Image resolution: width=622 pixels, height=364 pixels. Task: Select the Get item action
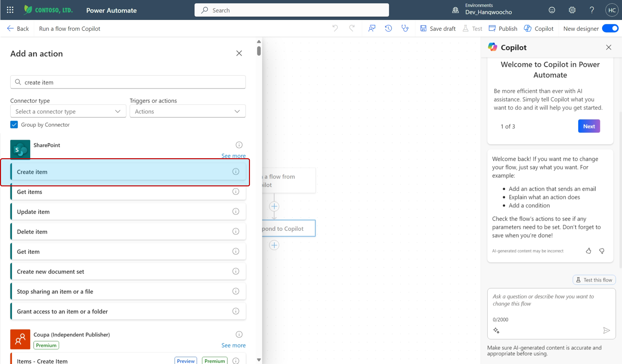pyautogui.click(x=128, y=251)
